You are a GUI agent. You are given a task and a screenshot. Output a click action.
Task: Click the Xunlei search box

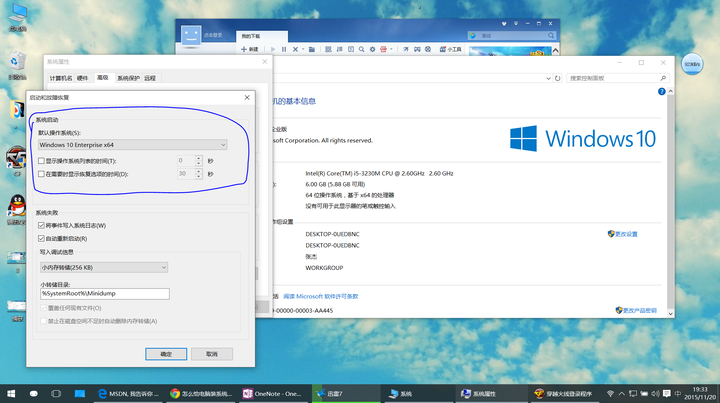click(x=512, y=35)
